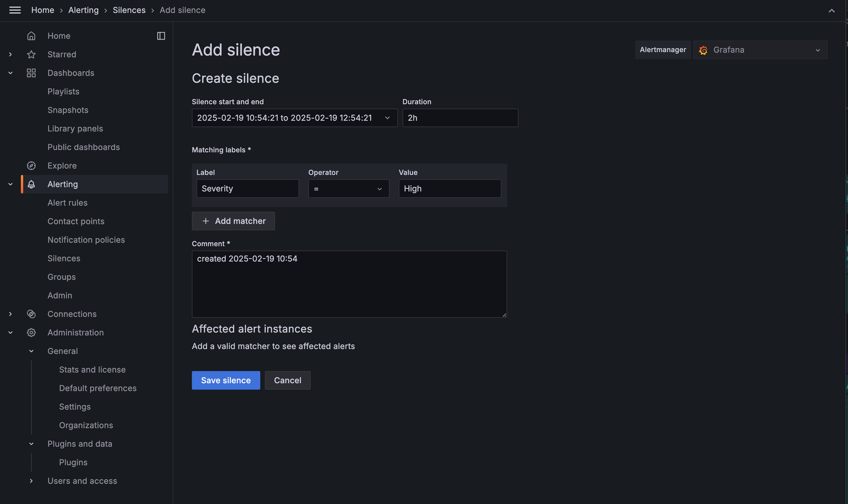Click the Add matcher button
This screenshot has height=504, width=848.
click(233, 221)
